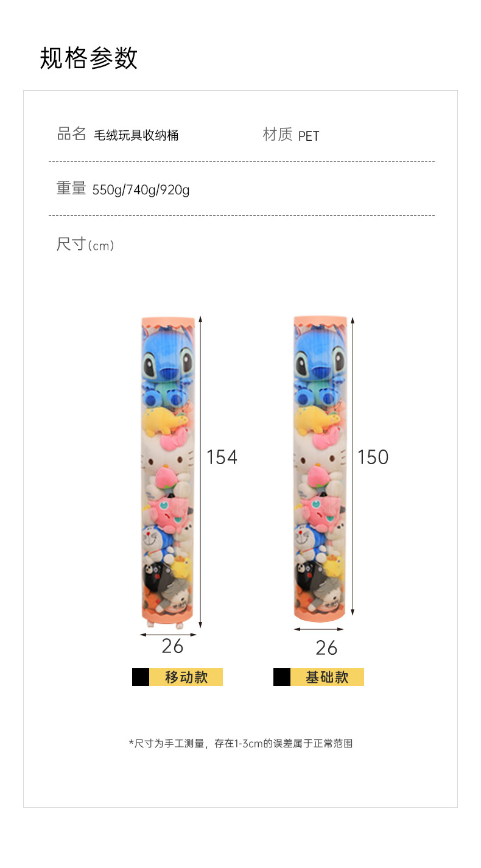
Task: Click the Stitch plush in the left tube
Action: point(167,365)
